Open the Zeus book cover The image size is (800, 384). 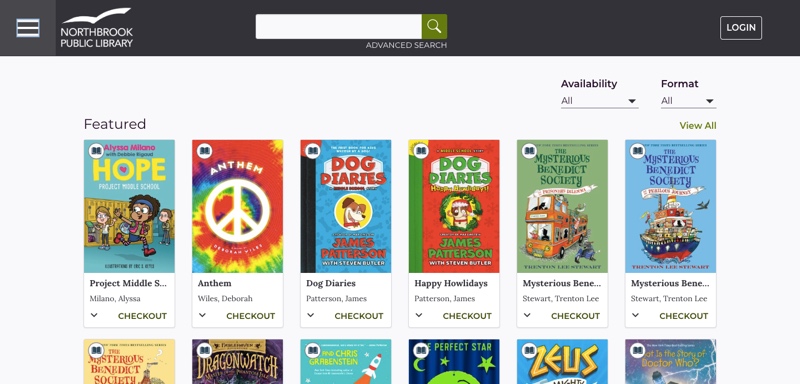pos(562,362)
